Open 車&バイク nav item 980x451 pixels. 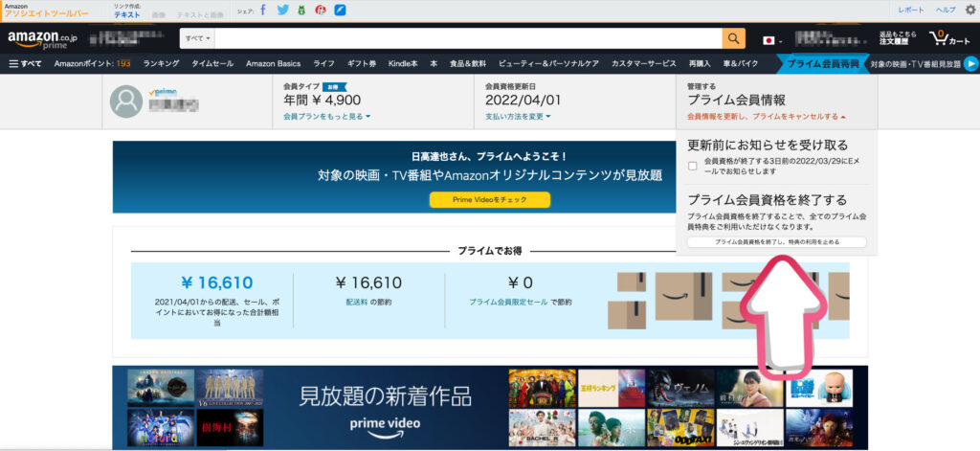tap(741, 63)
